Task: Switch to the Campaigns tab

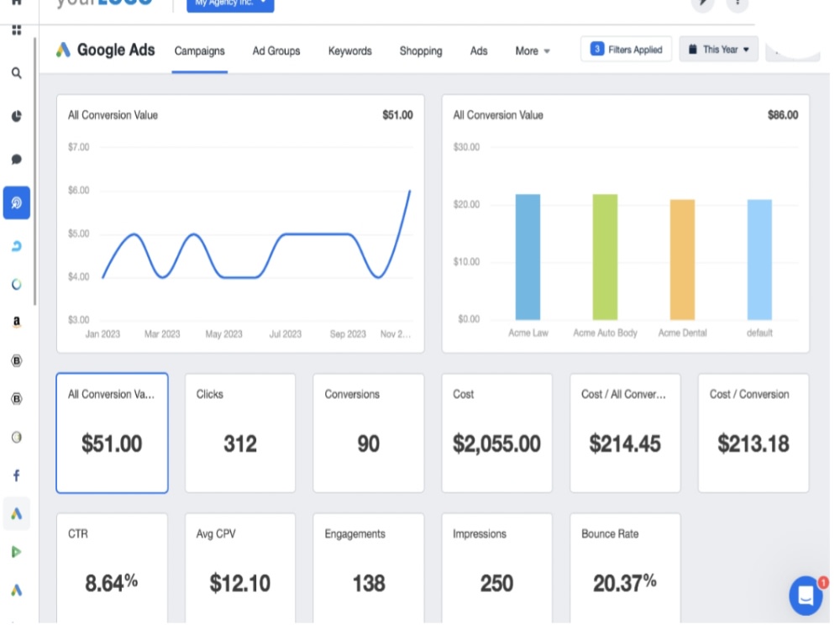Action: (202, 51)
